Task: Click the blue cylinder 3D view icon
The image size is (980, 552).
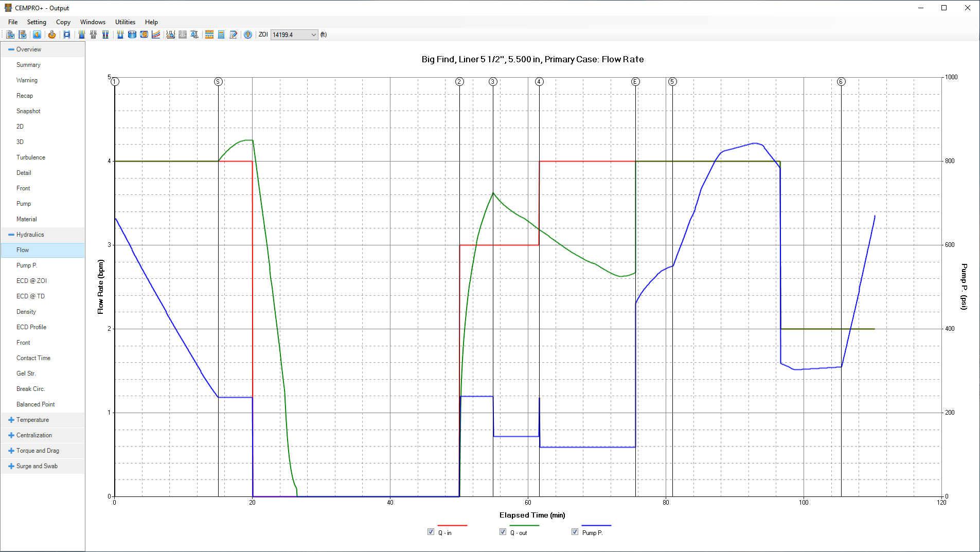Action: click(132, 35)
